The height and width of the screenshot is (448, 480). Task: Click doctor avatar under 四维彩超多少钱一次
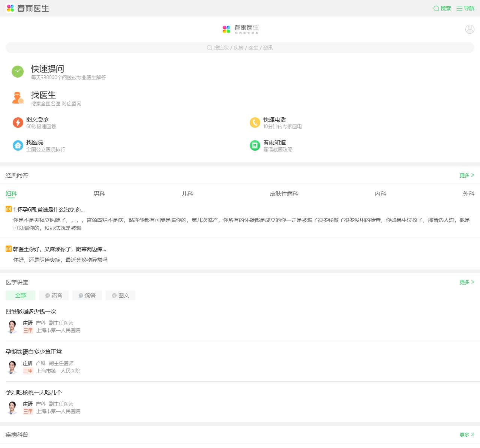point(12,327)
